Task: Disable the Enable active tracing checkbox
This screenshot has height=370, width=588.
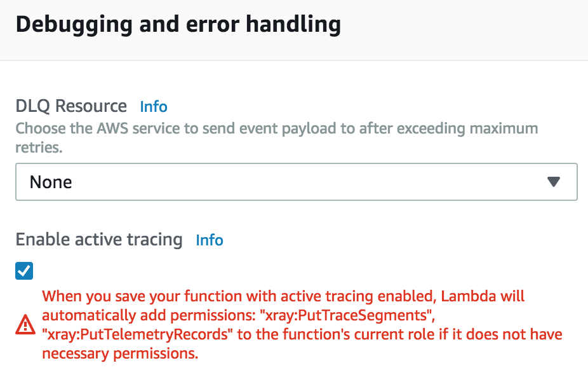Action: tap(24, 271)
